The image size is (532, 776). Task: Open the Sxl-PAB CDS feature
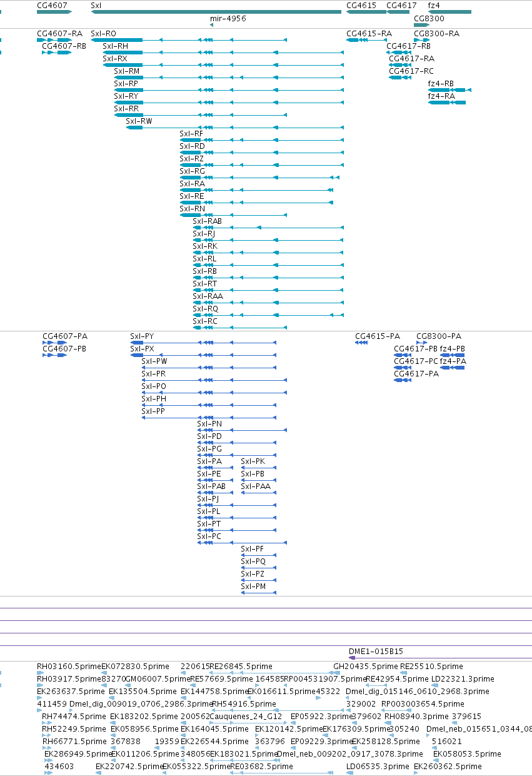point(211,486)
